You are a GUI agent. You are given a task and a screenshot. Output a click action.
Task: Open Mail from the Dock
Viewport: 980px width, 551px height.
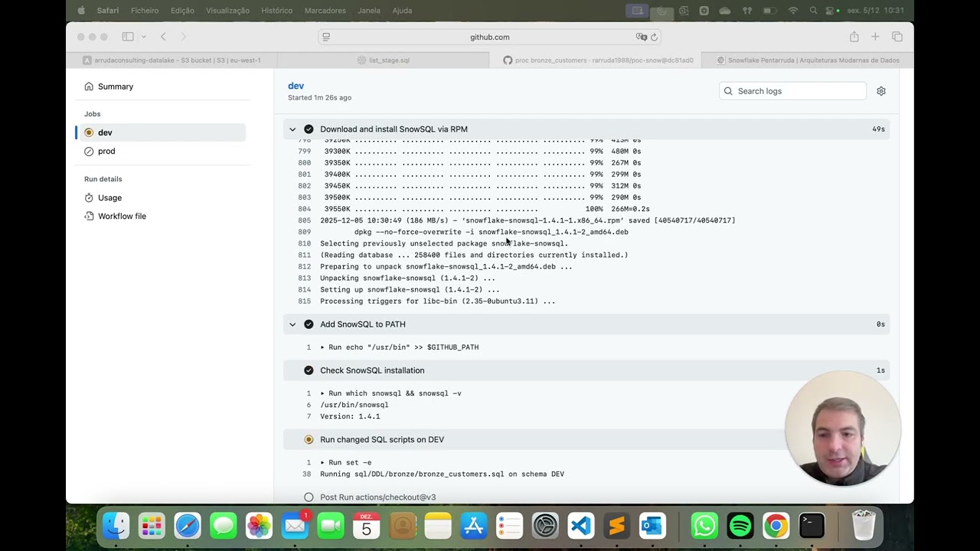point(295,526)
